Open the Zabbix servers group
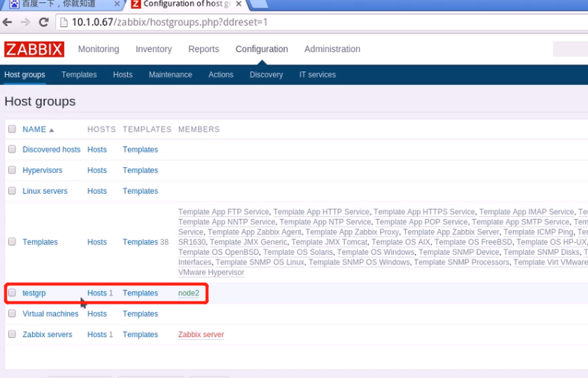 pos(48,334)
